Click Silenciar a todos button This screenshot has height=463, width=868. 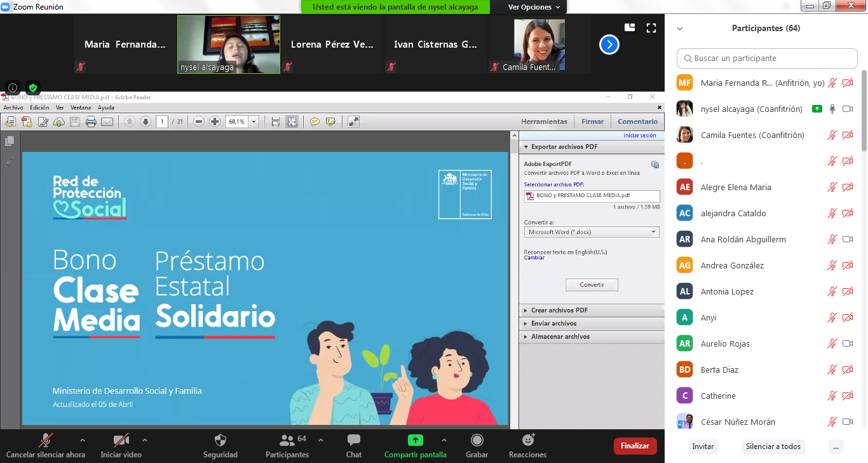pos(773,446)
